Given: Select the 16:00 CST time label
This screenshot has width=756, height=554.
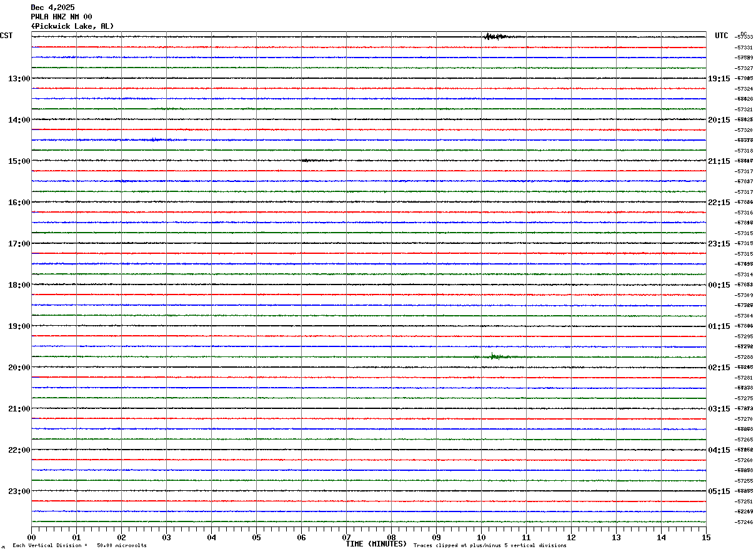Looking at the screenshot, I should click(x=19, y=203).
